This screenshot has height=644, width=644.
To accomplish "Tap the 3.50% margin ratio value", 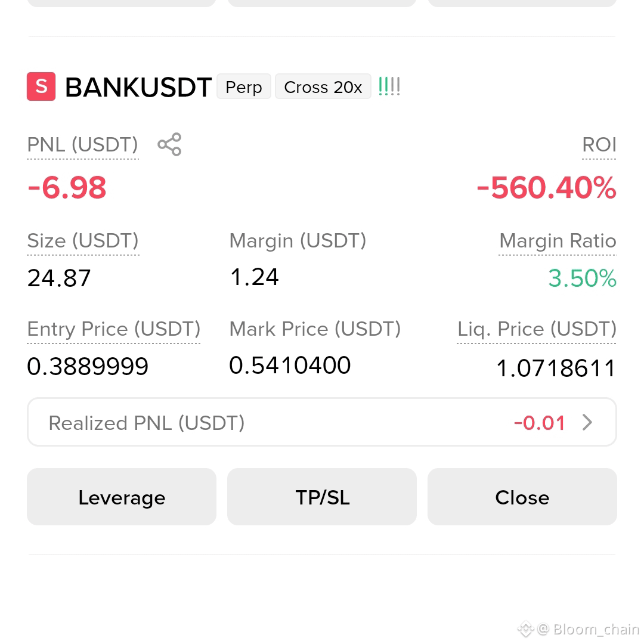I will (x=583, y=278).
